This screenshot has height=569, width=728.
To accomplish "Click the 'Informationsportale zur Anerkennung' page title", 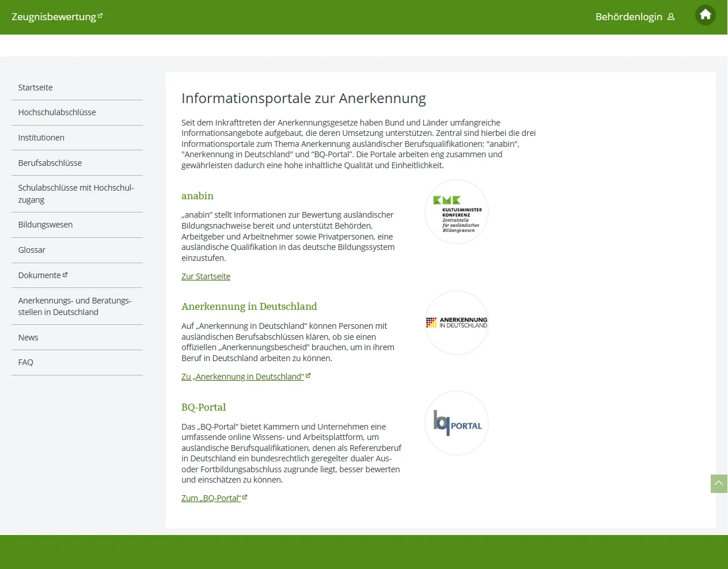I will coord(304,98).
